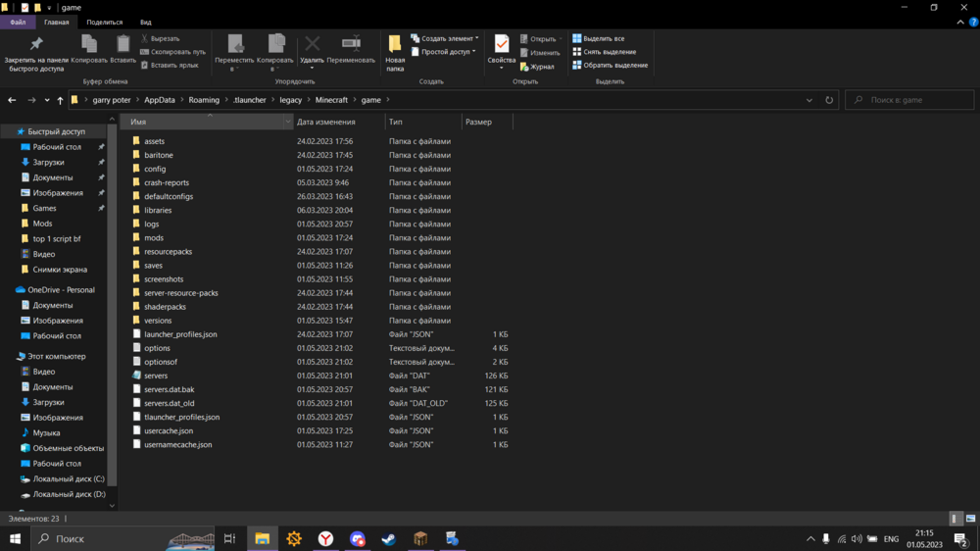This screenshot has width=980, height=551.
Task: Switch to the Вид ribbon tab
Action: pos(146,22)
